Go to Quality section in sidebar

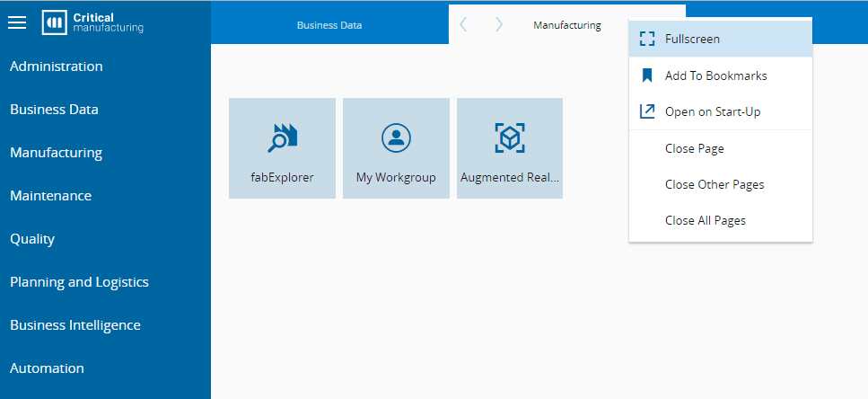(x=32, y=239)
